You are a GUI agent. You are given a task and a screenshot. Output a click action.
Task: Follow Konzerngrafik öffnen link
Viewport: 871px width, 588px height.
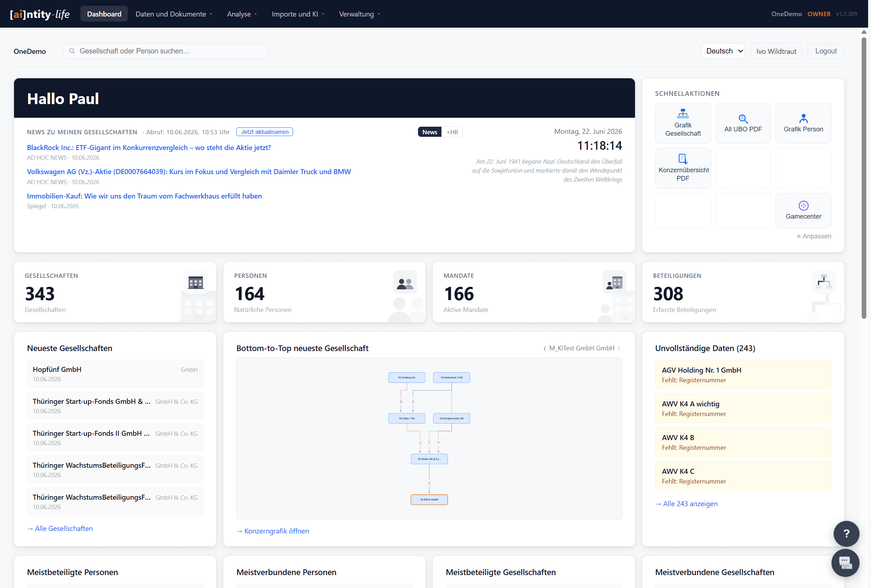tap(273, 531)
